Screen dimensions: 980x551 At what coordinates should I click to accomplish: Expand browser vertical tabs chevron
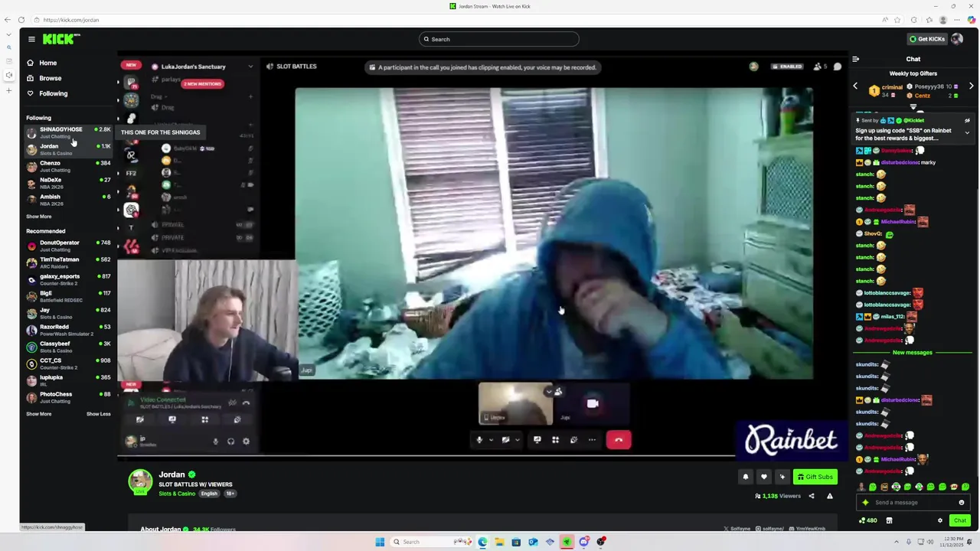(8, 34)
